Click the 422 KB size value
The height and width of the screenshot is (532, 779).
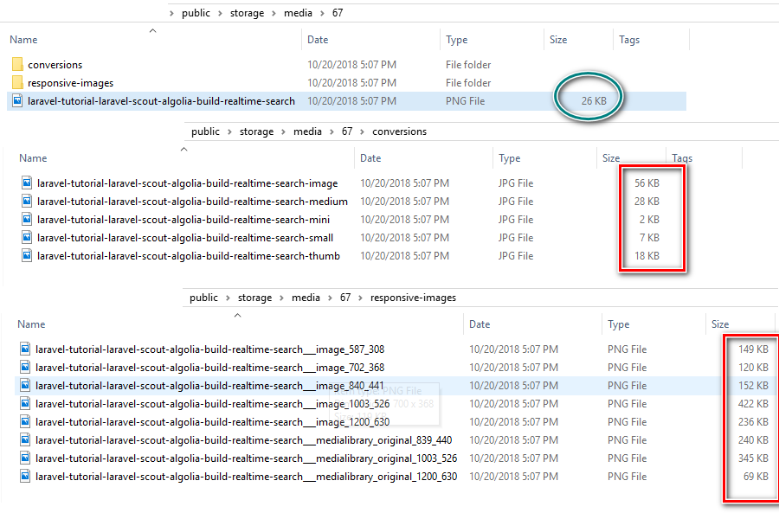[x=753, y=404]
